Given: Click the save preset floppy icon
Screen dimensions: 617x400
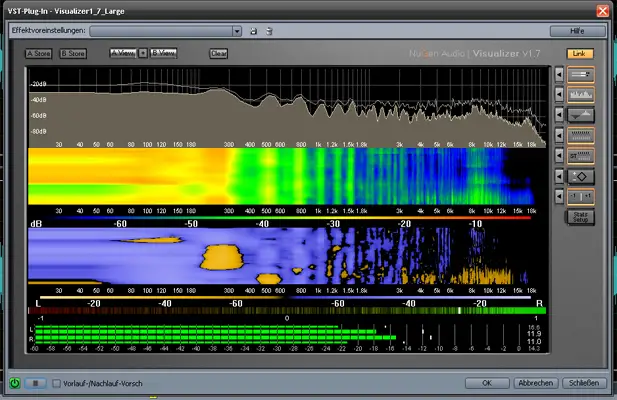Looking at the screenshot, I should (254, 31).
